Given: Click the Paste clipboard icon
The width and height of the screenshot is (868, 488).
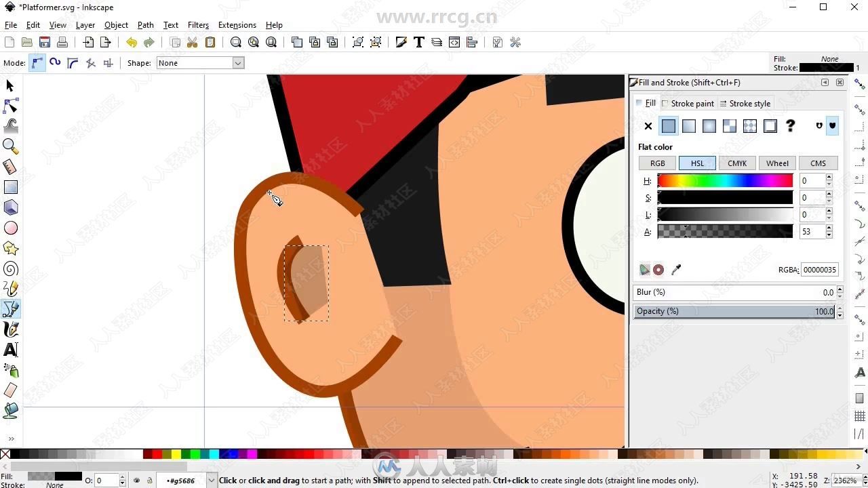Looking at the screenshot, I should point(210,42).
